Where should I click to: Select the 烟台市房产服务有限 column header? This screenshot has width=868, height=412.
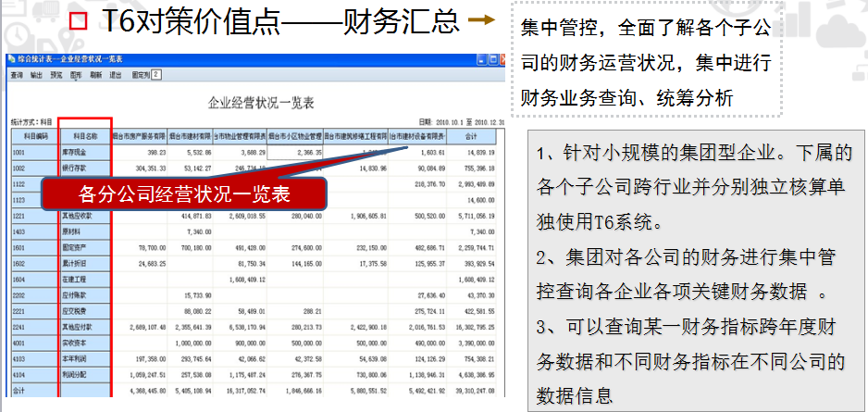[140, 136]
